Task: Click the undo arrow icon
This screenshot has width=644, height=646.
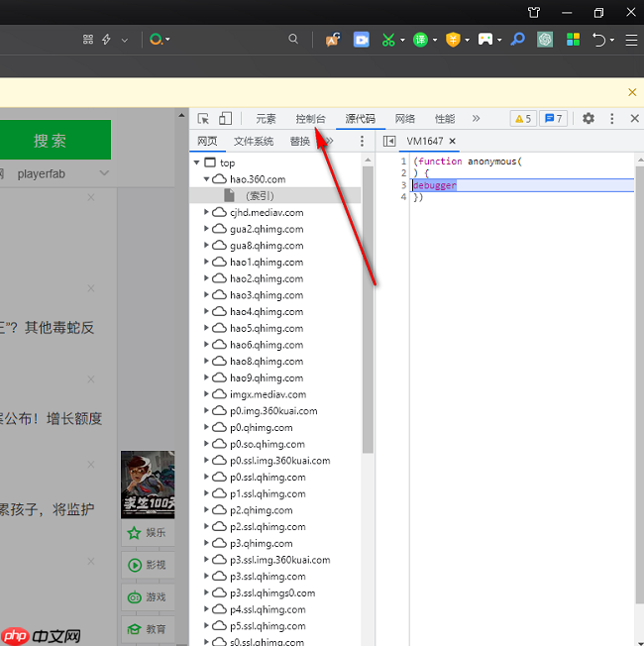Action: [x=598, y=40]
